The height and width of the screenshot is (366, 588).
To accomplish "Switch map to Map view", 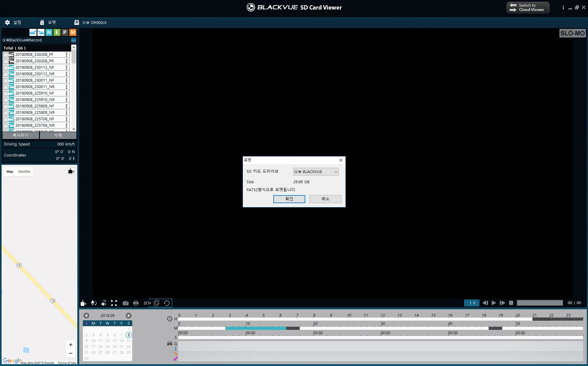I will click(x=10, y=172).
